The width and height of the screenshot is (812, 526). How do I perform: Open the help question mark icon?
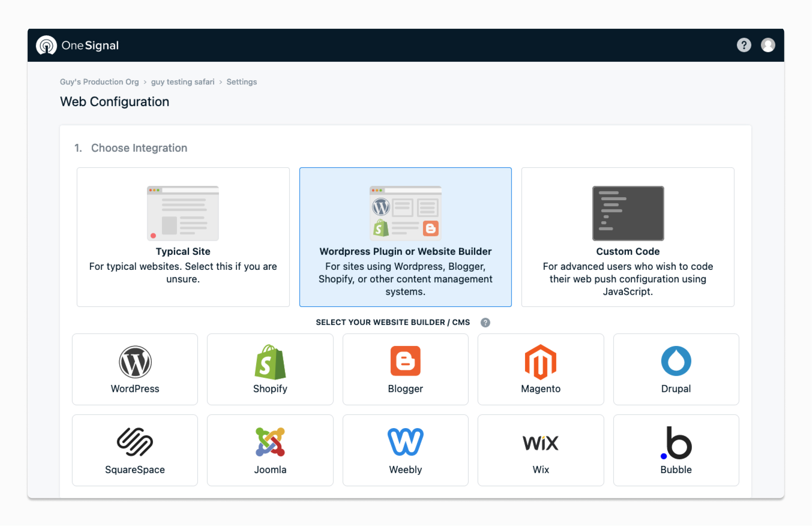pos(743,45)
